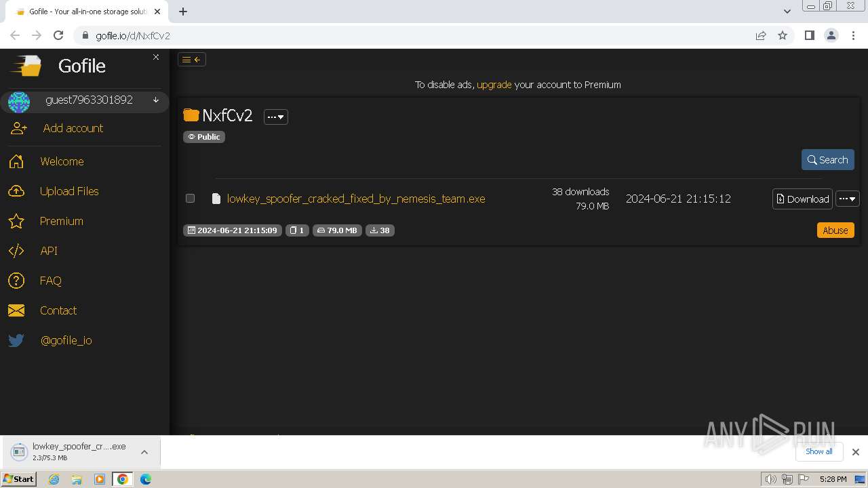Click the Add account person icon
Viewport: 868px width, 488px height.
(18, 128)
